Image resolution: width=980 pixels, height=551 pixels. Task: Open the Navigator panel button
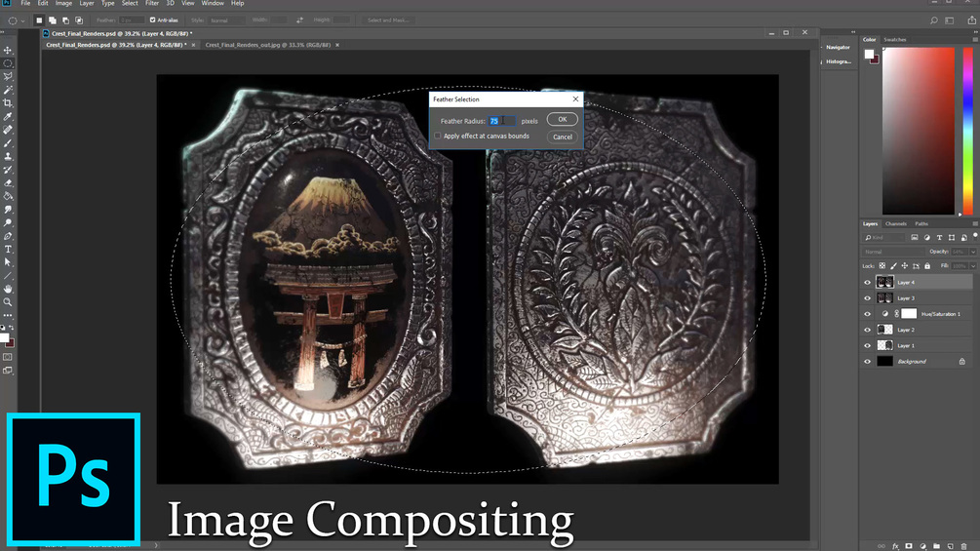(x=838, y=48)
